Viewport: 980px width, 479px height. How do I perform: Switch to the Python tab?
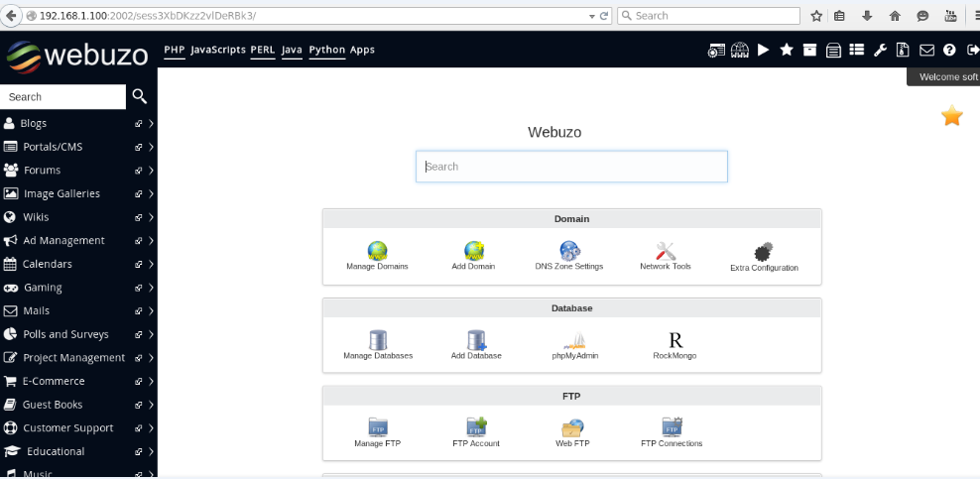[x=326, y=50]
